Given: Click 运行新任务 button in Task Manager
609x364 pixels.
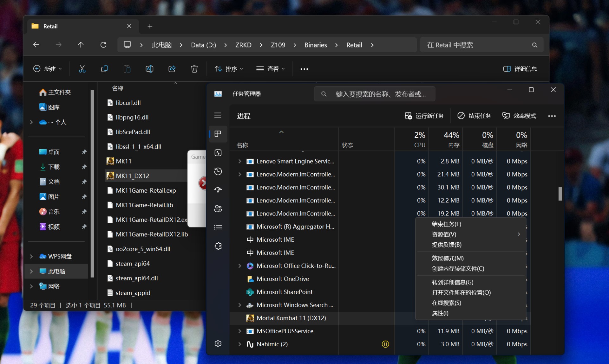Looking at the screenshot, I should click(x=424, y=116).
